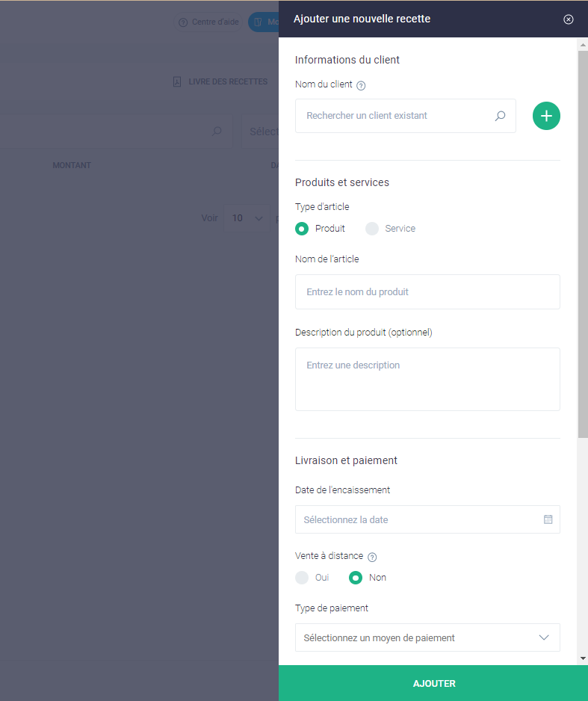The image size is (588, 701).
Task: Click the AJOUTER button
Action: click(x=433, y=683)
